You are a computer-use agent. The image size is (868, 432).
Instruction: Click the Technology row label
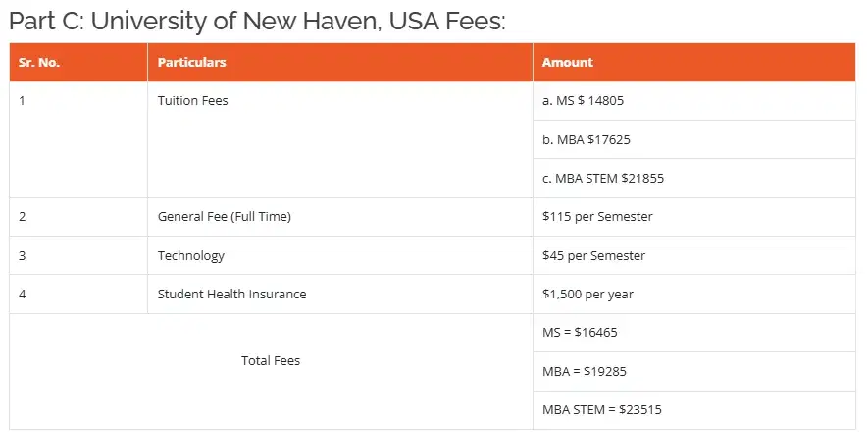[x=190, y=255]
